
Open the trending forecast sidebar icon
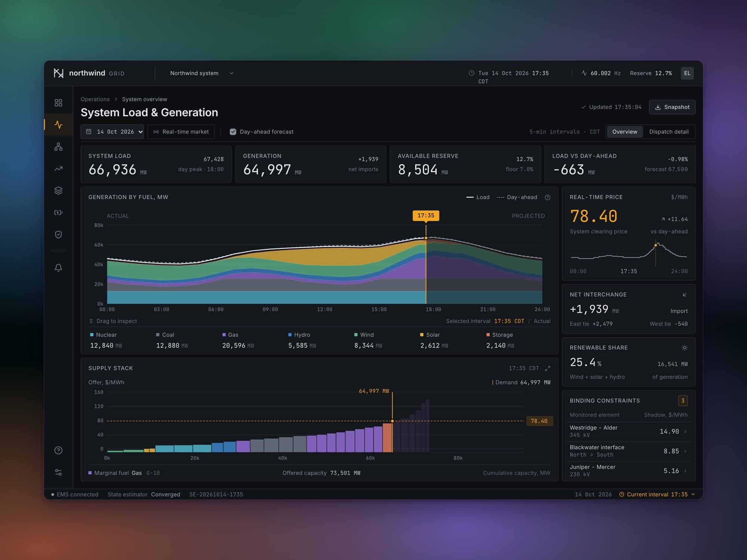[x=58, y=169]
